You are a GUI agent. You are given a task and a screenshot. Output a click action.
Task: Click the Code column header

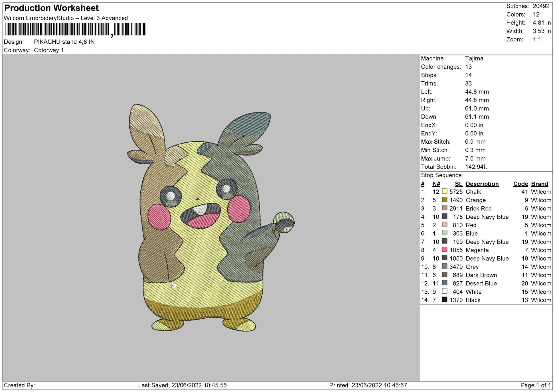click(x=520, y=184)
